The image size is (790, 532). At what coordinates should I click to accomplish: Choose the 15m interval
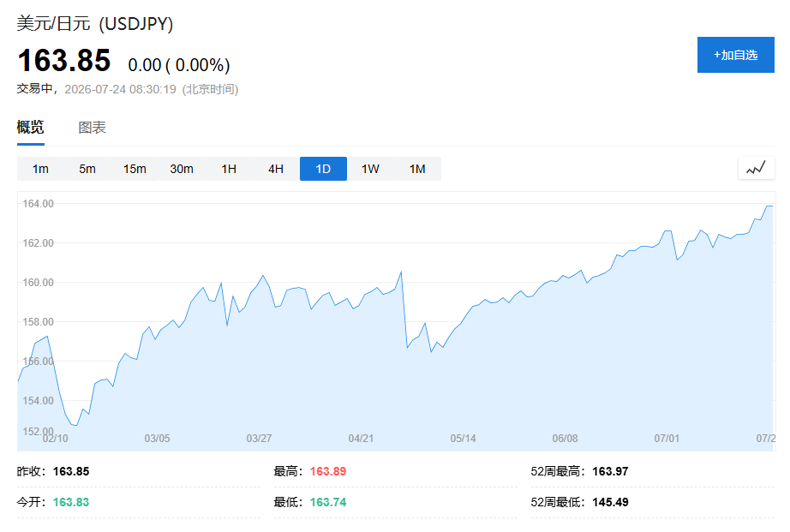click(135, 169)
